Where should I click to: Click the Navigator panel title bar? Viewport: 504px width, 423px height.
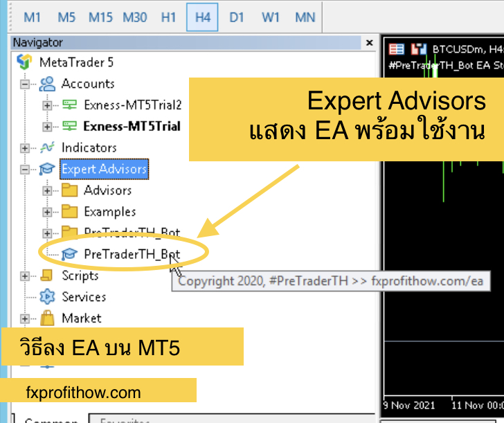pos(186,42)
